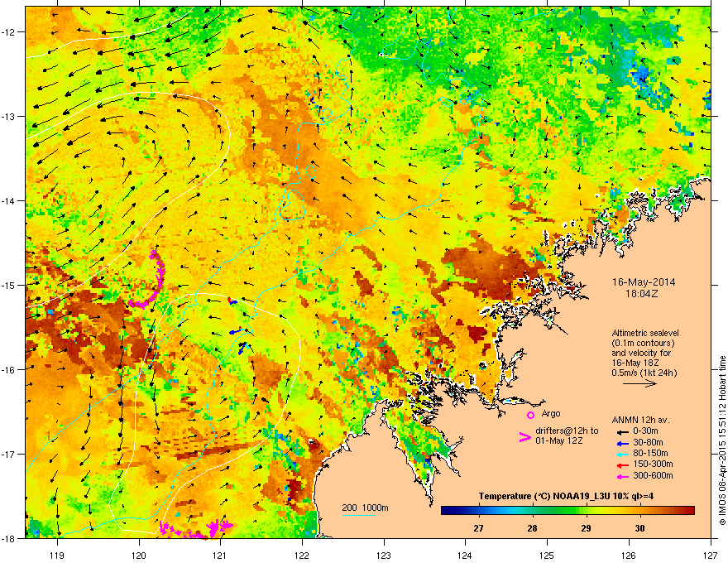Image resolution: width=728 pixels, height=563 pixels.
Task: Click the longitude axis label '122'
Action: (302, 555)
